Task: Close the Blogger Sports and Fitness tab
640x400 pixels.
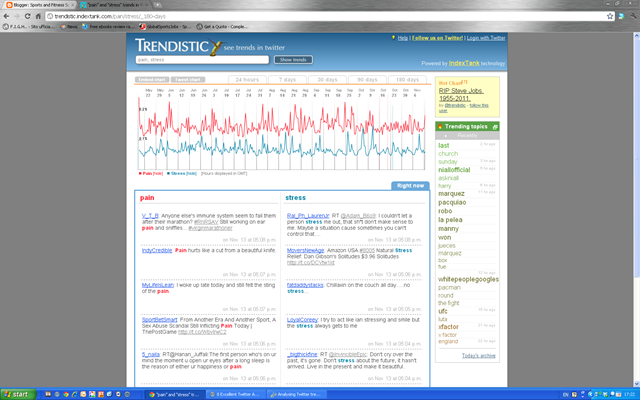Action: (73, 5)
